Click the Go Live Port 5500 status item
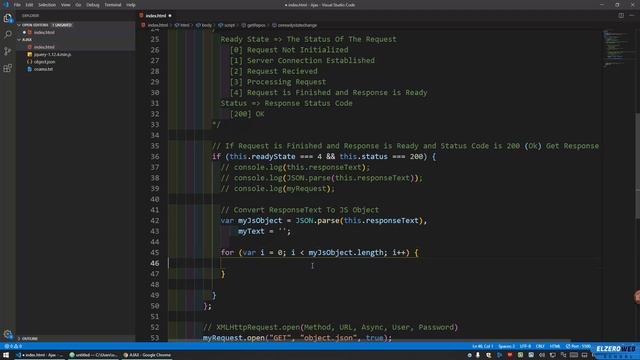Viewport: 640px width, 360px height. pos(578,346)
